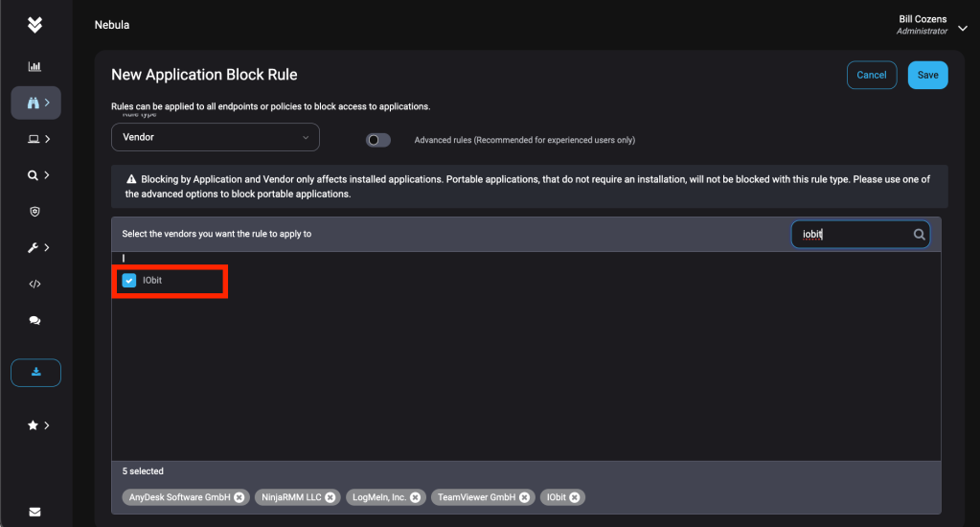Remove the NinjaRMM LLC chip
Viewport: 980px width, 527px height.
point(330,497)
